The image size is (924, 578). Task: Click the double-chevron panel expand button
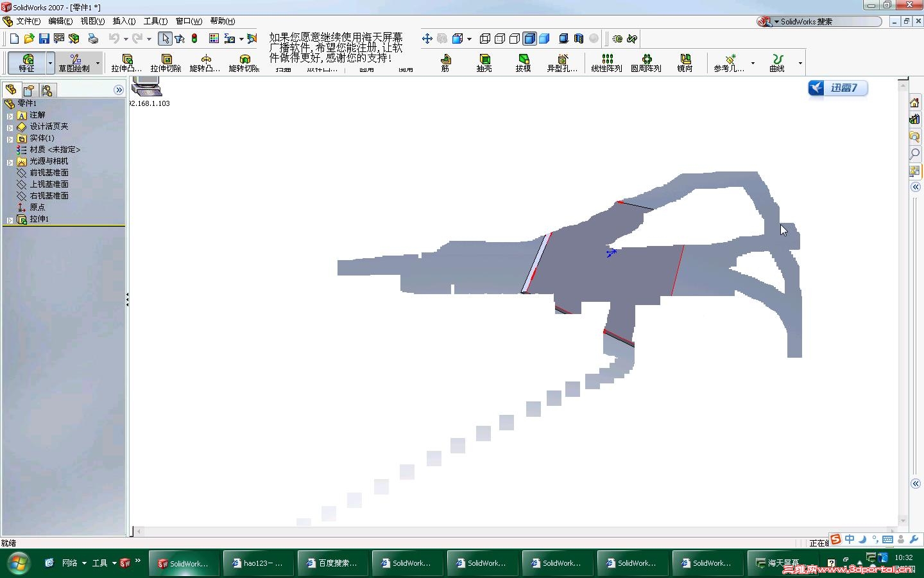click(119, 90)
